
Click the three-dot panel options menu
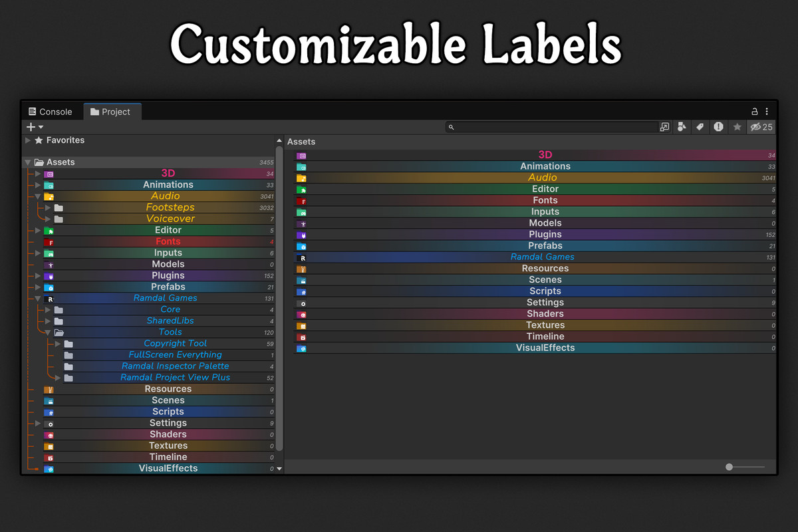767,112
